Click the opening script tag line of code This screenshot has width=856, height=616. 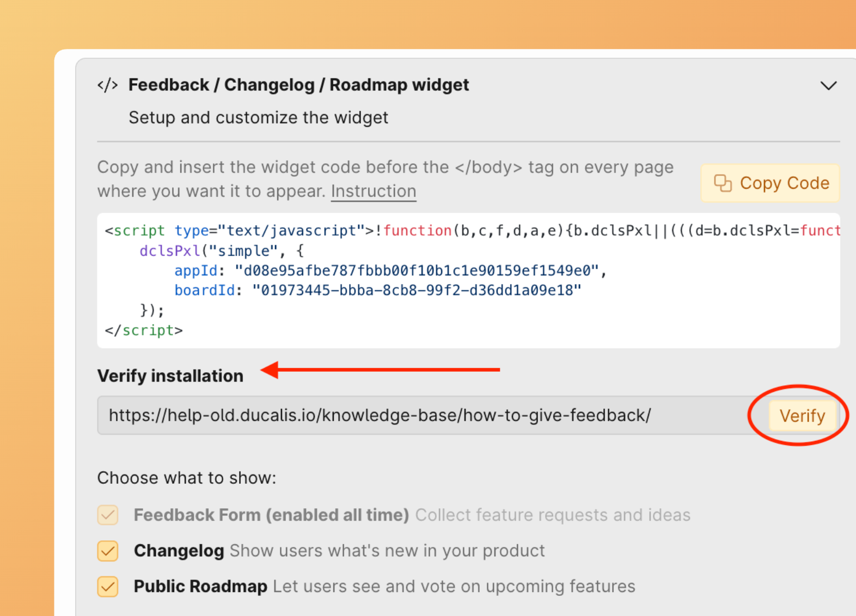pyautogui.click(x=468, y=231)
